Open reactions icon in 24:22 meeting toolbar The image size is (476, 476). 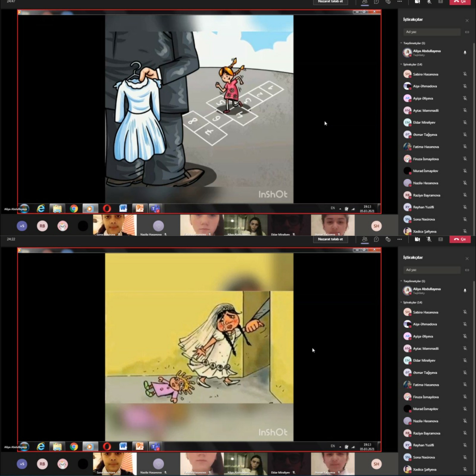[388, 239]
